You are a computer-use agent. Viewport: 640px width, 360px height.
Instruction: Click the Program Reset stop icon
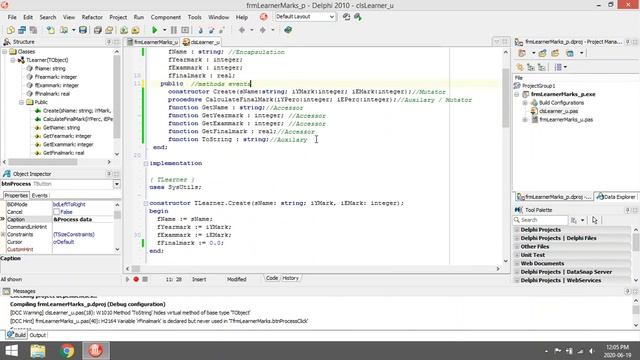point(185,30)
